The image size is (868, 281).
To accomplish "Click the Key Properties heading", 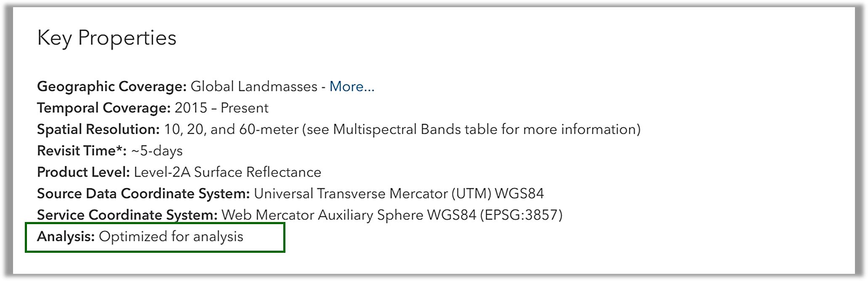I will pos(107,38).
